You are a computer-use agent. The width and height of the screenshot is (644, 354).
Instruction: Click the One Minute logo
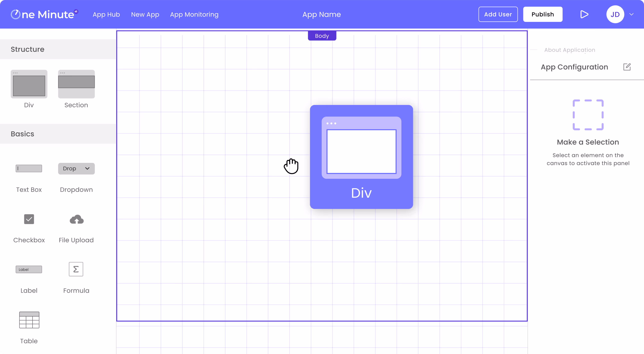44,14
